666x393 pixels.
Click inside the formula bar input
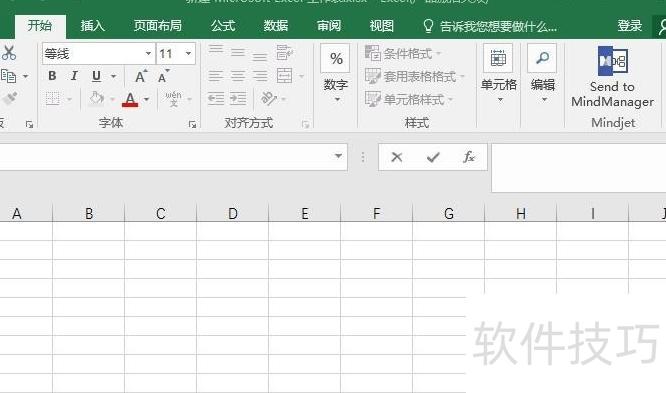pos(579,168)
